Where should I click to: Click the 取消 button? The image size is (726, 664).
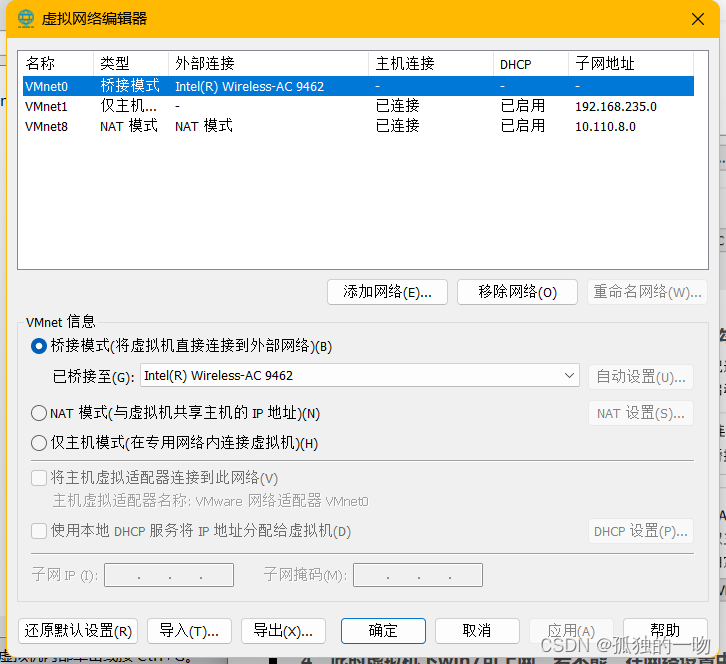click(x=477, y=631)
